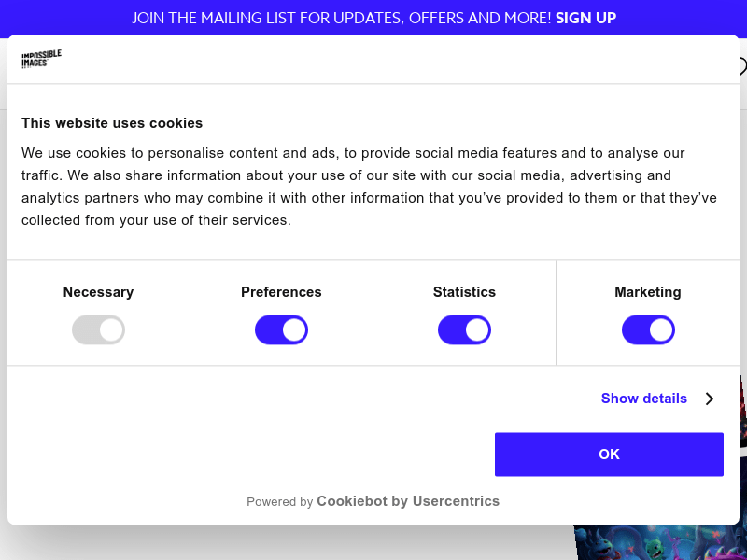Visit the Cookiebot by Usercentrics link

(408, 501)
